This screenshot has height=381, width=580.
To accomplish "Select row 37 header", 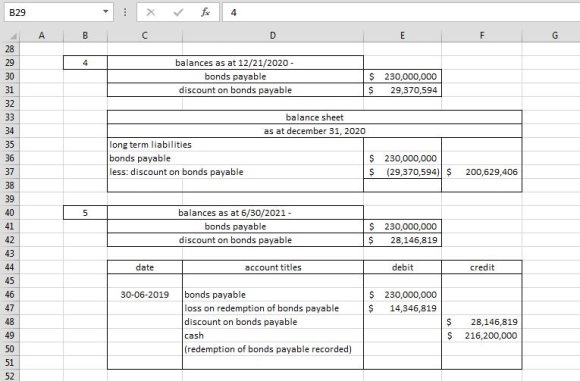I will tap(10, 172).
